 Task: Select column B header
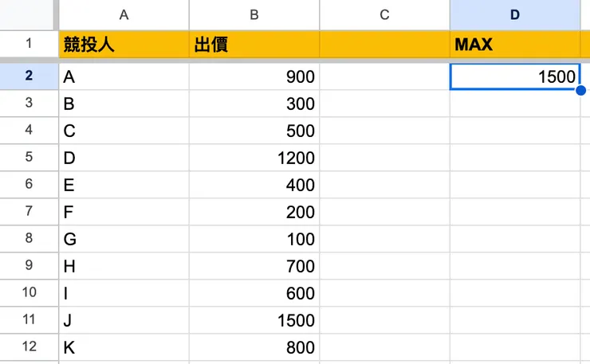pos(254,15)
